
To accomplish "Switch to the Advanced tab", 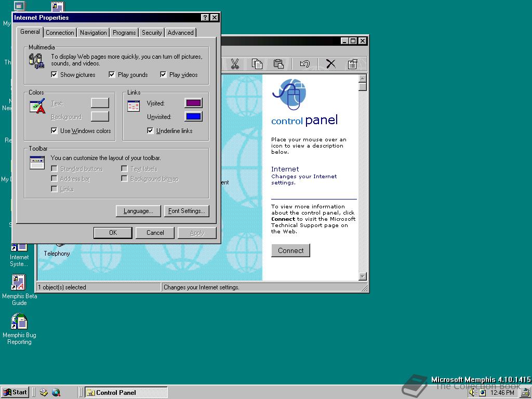I will coord(180,33).
